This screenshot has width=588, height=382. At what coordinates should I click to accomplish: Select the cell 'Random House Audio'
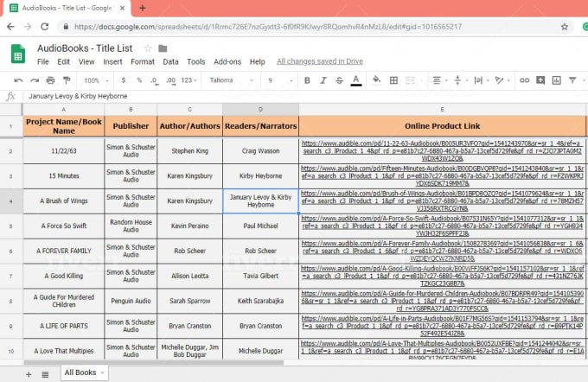tap(131, 226)
